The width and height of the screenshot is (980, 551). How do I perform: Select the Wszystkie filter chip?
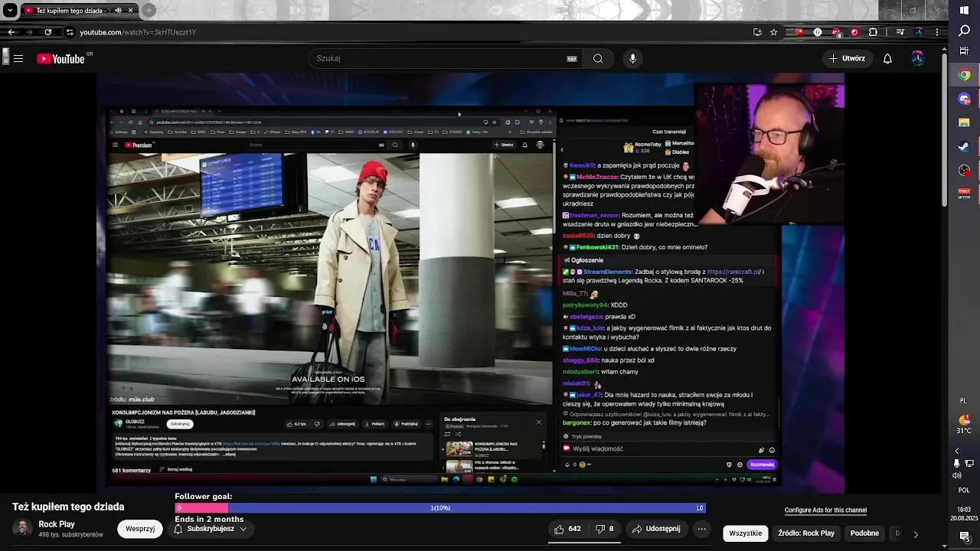click(745, 533)
